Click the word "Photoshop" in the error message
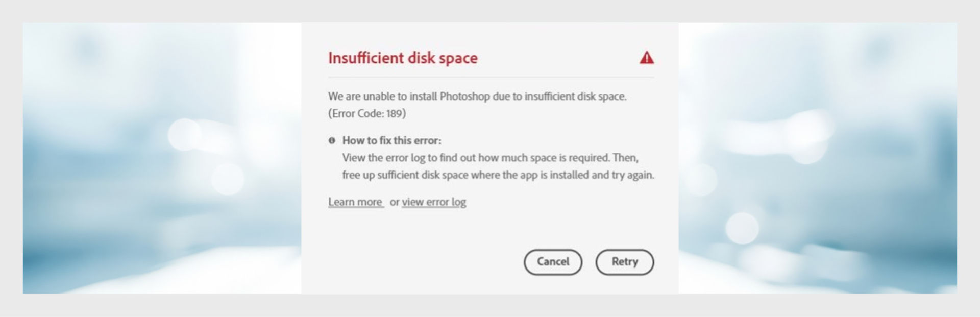The height and width of the screenshot is (317, 980). tap(464, 96)
